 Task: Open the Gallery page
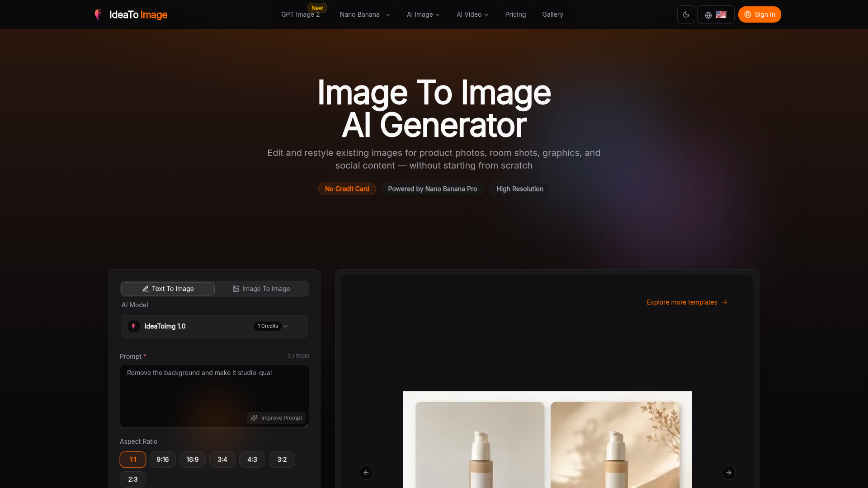coord(552,14)
